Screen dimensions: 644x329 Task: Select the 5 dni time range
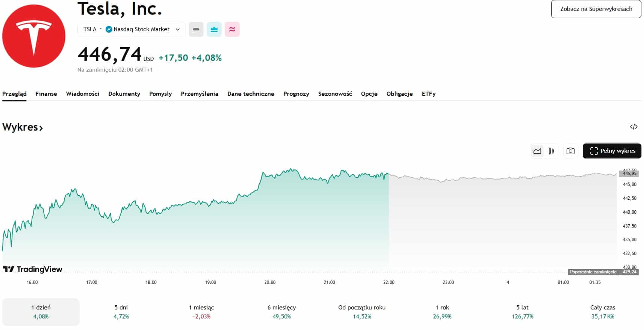(x=121, y=312)
